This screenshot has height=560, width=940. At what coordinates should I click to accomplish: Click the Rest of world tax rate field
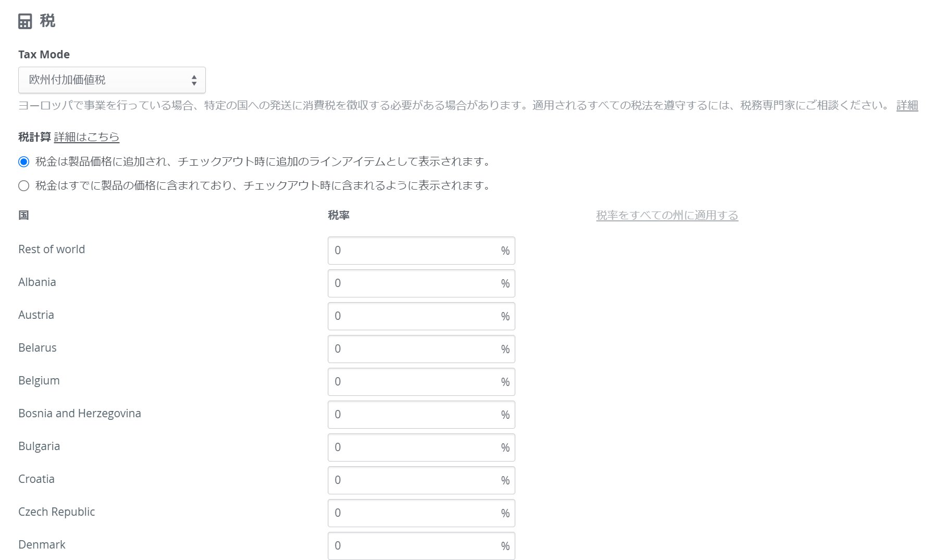(x=422, y=251)
